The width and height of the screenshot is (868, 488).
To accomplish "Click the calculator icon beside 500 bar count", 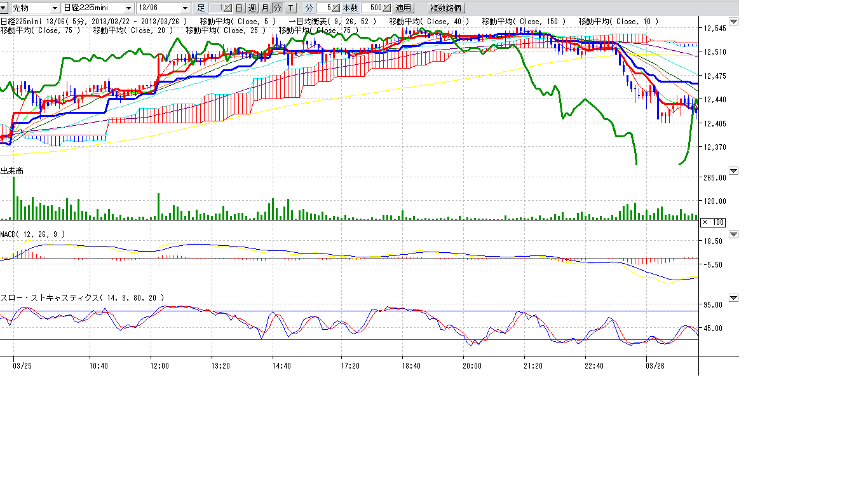I will (386, 8).
